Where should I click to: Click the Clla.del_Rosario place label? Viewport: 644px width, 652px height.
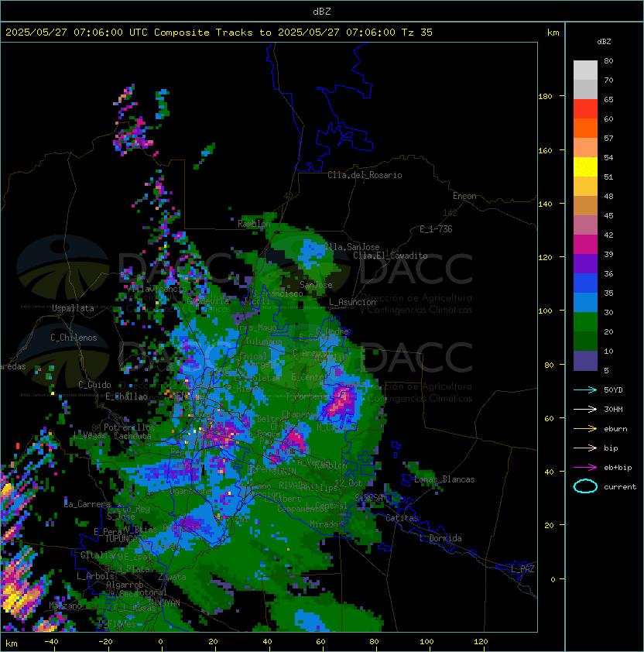pos(365,175)
